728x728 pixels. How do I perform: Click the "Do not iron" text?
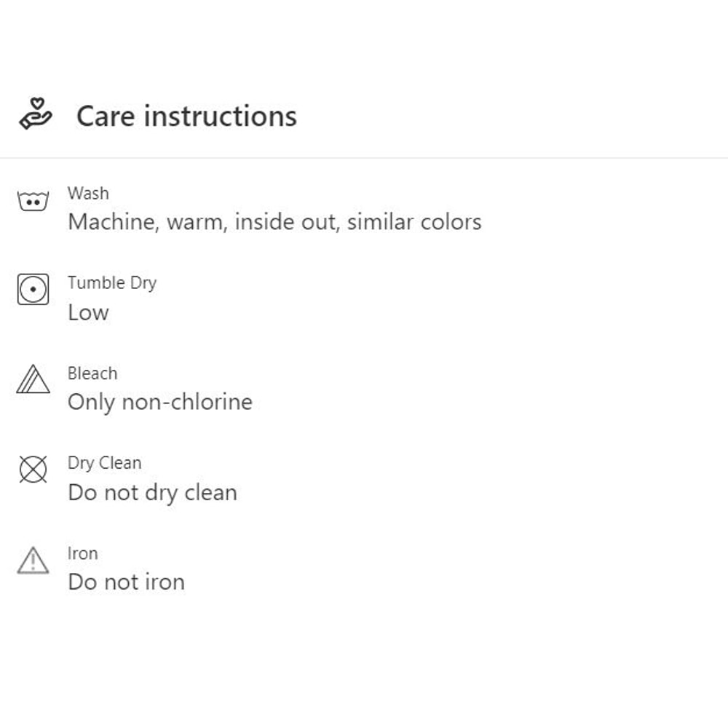[x=126, y=582]
